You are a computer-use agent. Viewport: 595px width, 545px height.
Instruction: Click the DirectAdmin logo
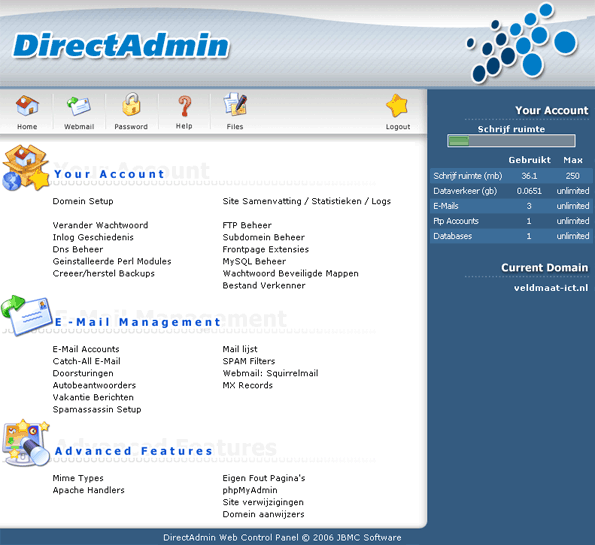tap(121, 46)
